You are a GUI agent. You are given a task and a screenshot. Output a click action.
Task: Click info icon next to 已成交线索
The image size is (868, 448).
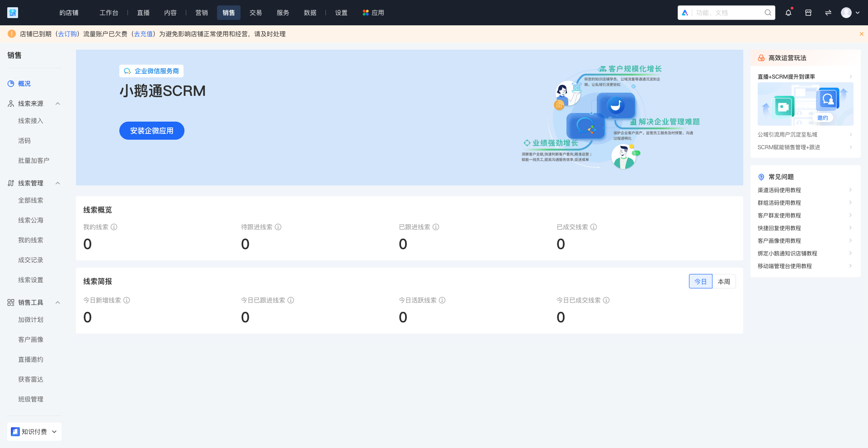click(594, 227)
